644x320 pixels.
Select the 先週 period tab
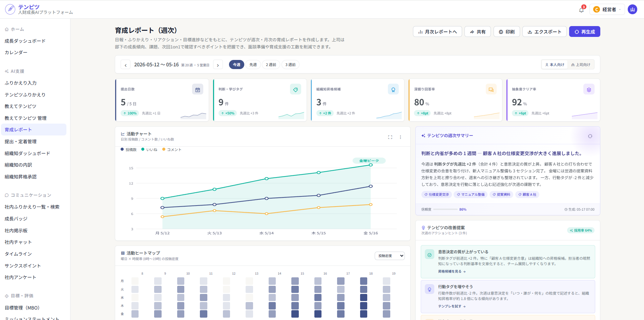(x=253, y=65)
